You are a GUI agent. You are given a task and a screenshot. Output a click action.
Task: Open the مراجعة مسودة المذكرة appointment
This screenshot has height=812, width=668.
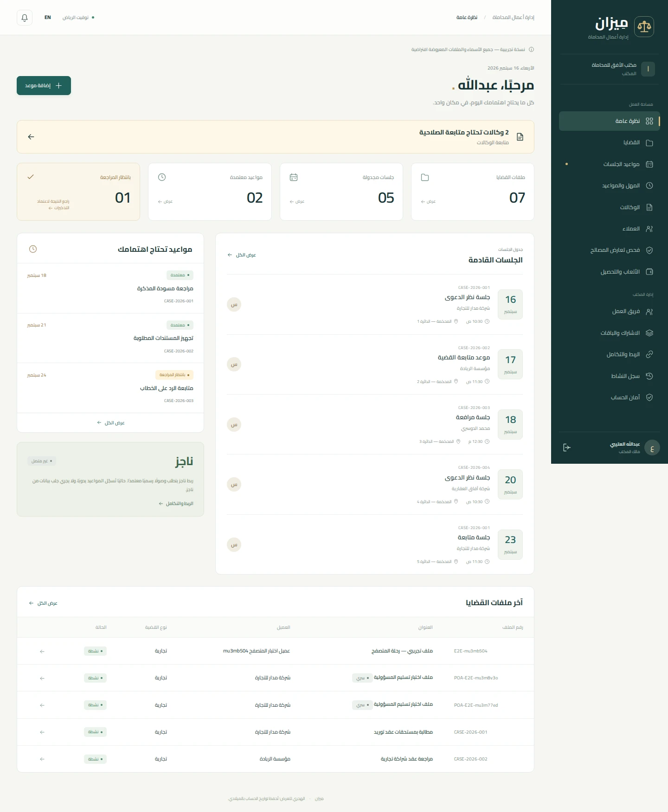click(x=110, y=288)
